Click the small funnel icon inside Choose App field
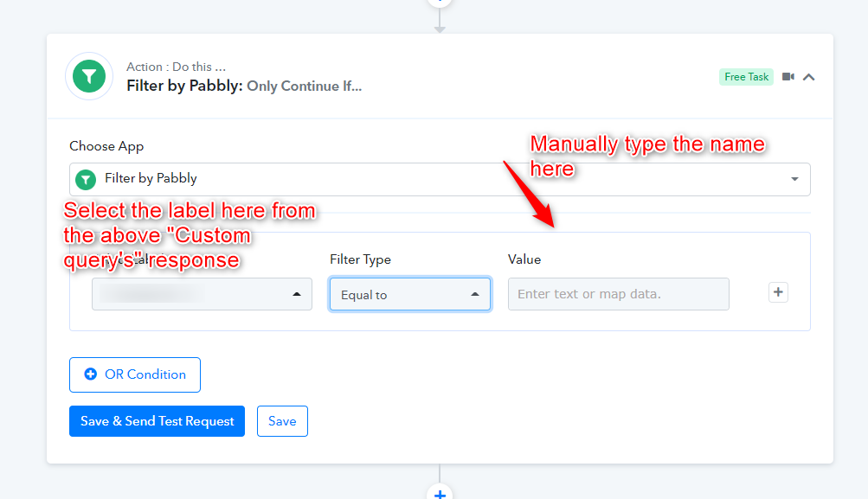Screen dimensions: 868x499 point(86,179)
